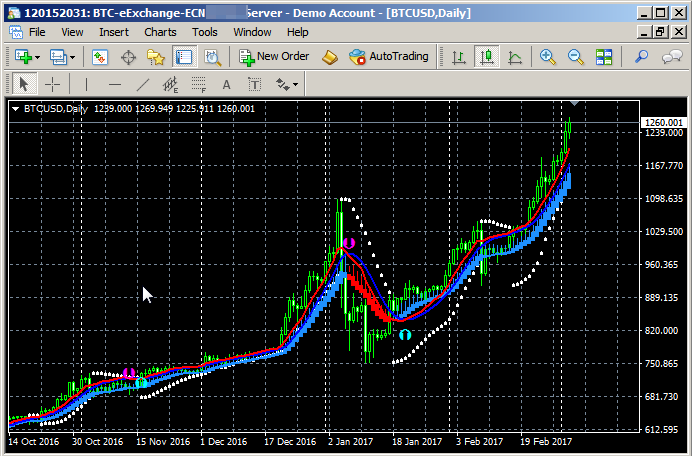The image size is (692, 456).
Task: Minimize the inner chart window
Action: [644, 32]
